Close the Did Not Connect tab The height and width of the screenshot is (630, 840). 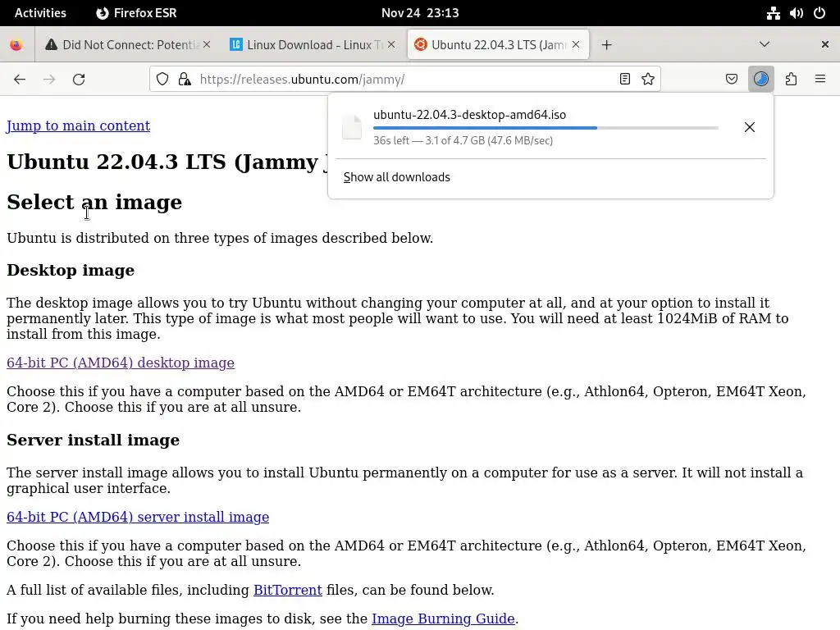tap(207, 44)
